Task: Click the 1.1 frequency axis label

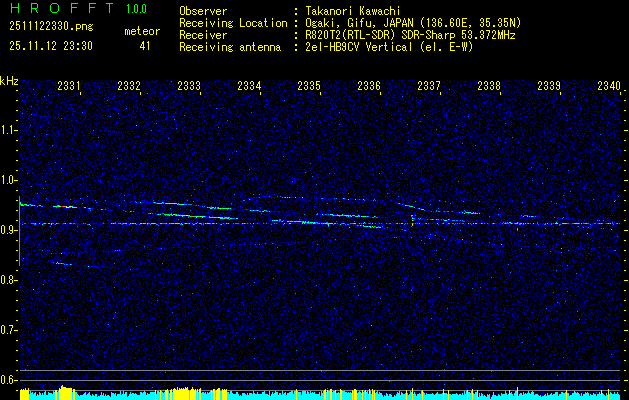Action: click(9, 130)
